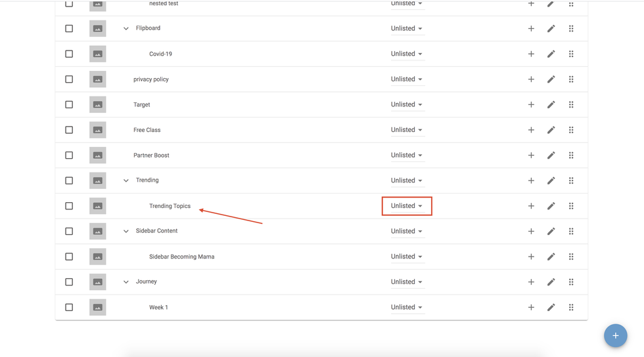The image size is (644, 357).
Task: Click the blue floating add button
Action: tap(615, 335)
